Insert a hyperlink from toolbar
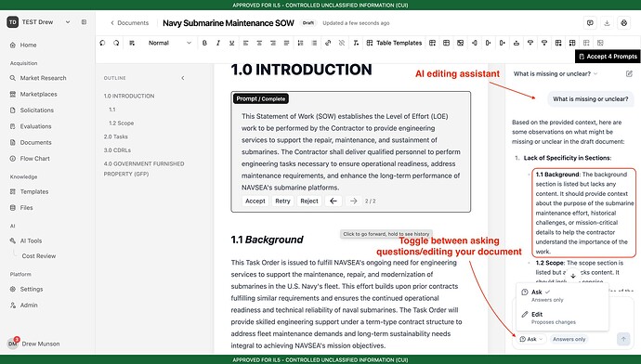Viewport: 641px width, 364px height. 328,43
